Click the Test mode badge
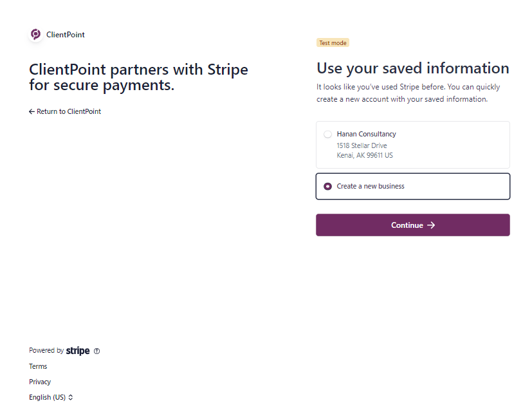 (x=333, y=42)
